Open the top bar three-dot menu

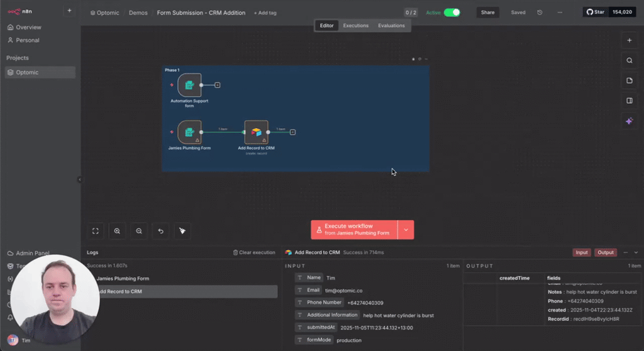point(560,13)
